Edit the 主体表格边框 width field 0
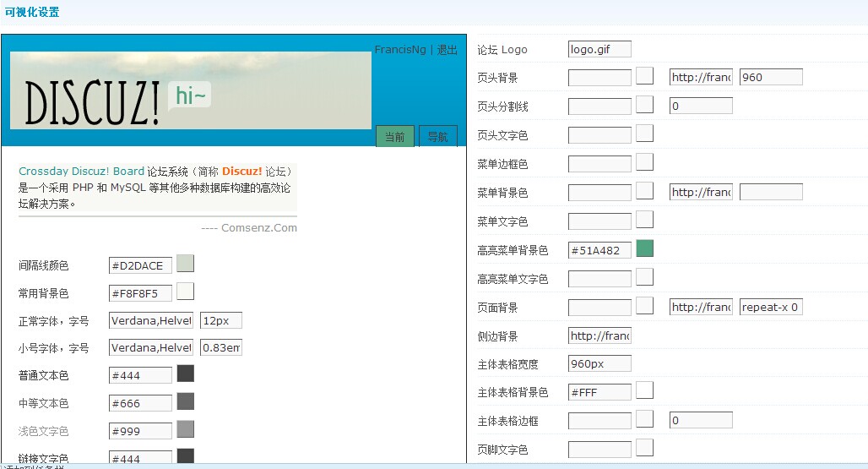 [701, 420]
